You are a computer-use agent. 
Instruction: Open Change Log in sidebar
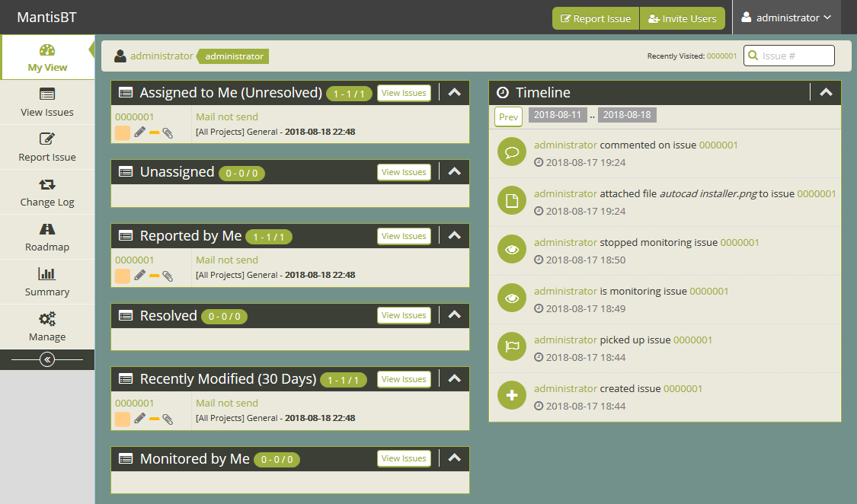pos(47,192)
